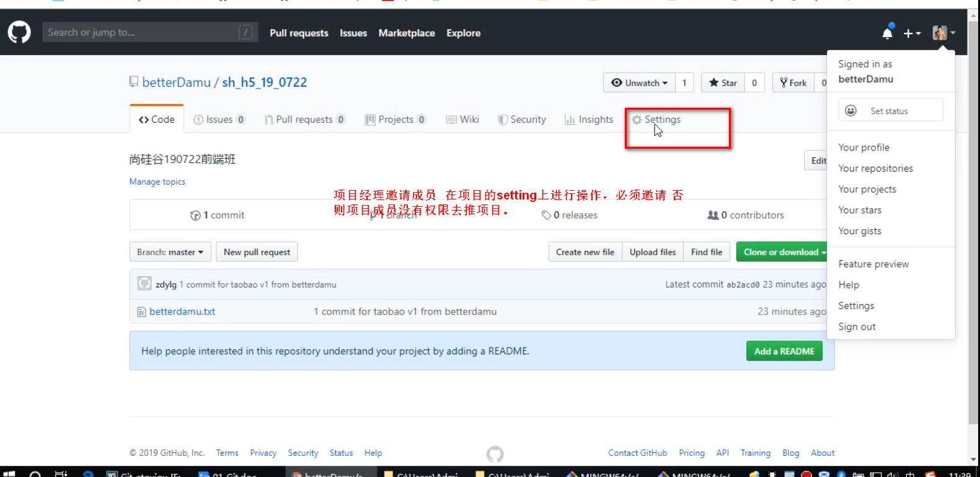Open the repository Settings tab

point(656,120)
